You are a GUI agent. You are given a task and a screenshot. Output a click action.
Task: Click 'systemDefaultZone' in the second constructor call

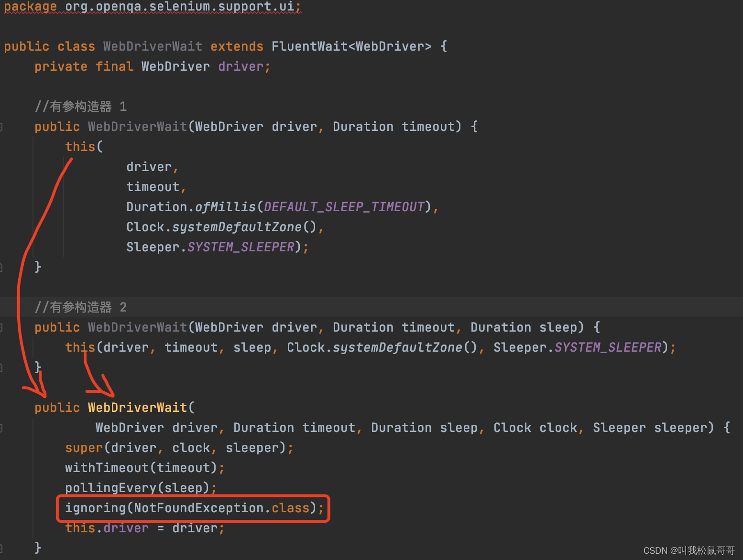pos(397,347)
